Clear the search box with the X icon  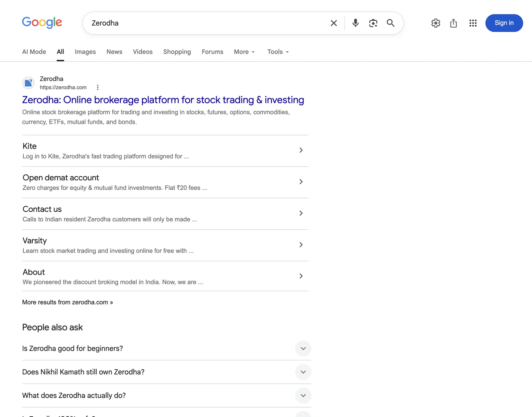pyautogui.click(x=334, y=23)
